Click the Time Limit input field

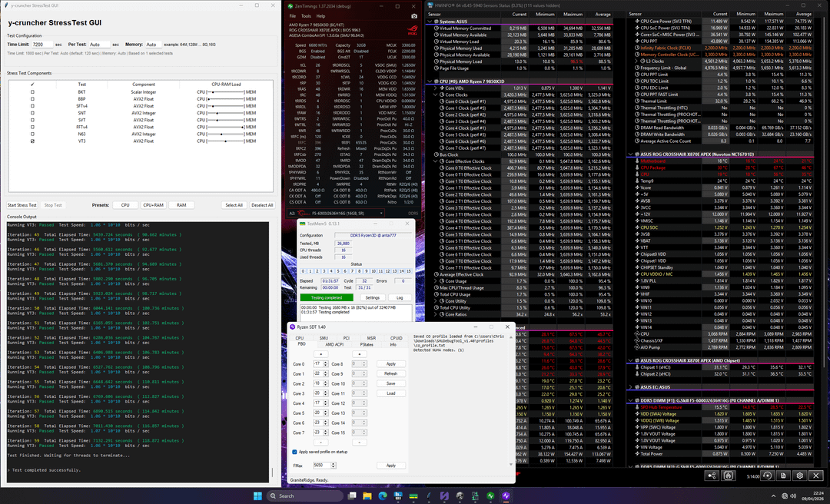coord(43,45)
